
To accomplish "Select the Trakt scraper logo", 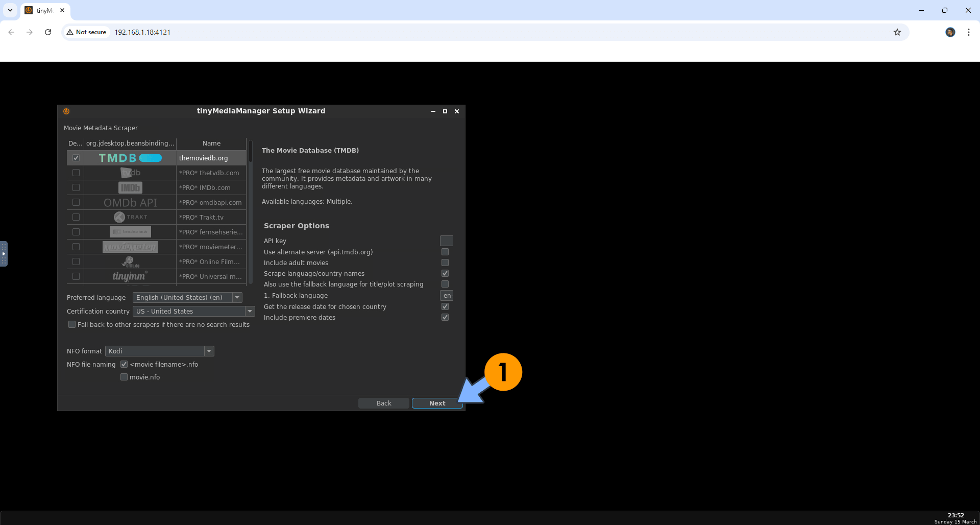I will (130, 218).
